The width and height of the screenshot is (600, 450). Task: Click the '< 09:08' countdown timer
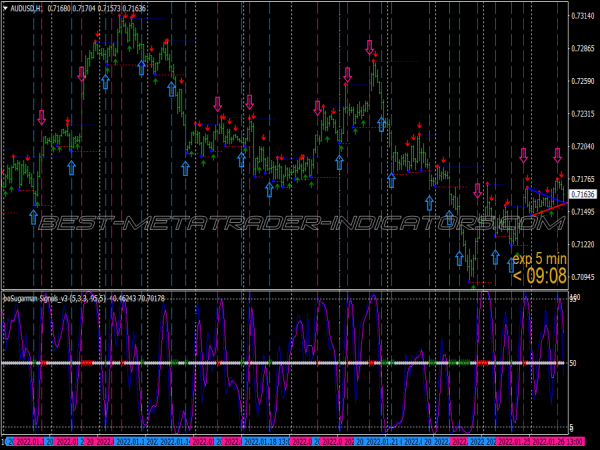(540, 276)
